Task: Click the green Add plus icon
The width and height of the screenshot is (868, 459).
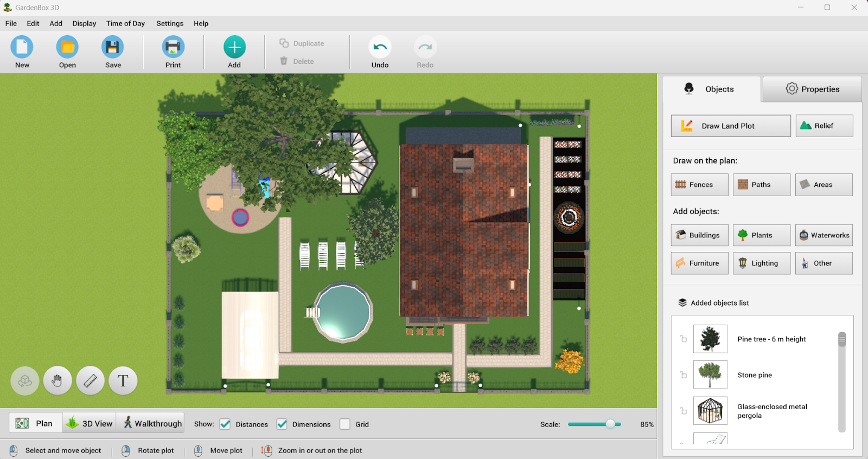Action: (234, 48)
